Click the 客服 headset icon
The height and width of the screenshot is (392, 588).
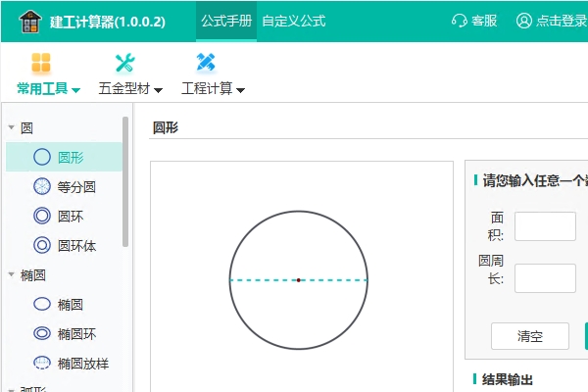pos(459,21)
